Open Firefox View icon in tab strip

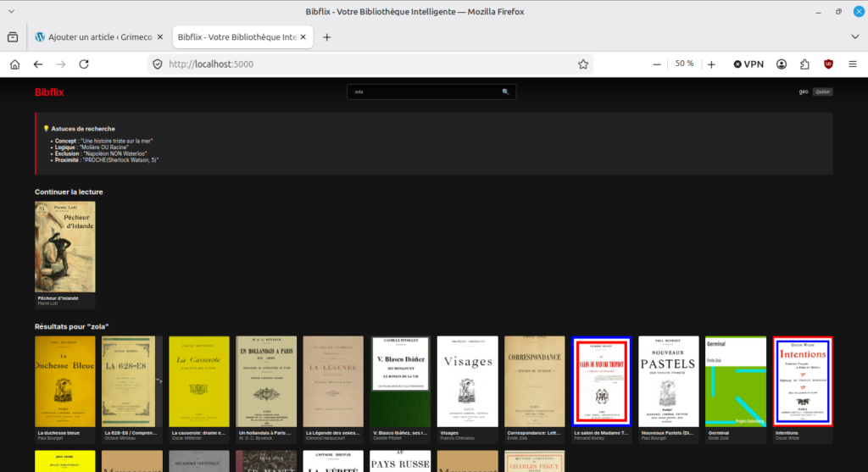(13, 37)
